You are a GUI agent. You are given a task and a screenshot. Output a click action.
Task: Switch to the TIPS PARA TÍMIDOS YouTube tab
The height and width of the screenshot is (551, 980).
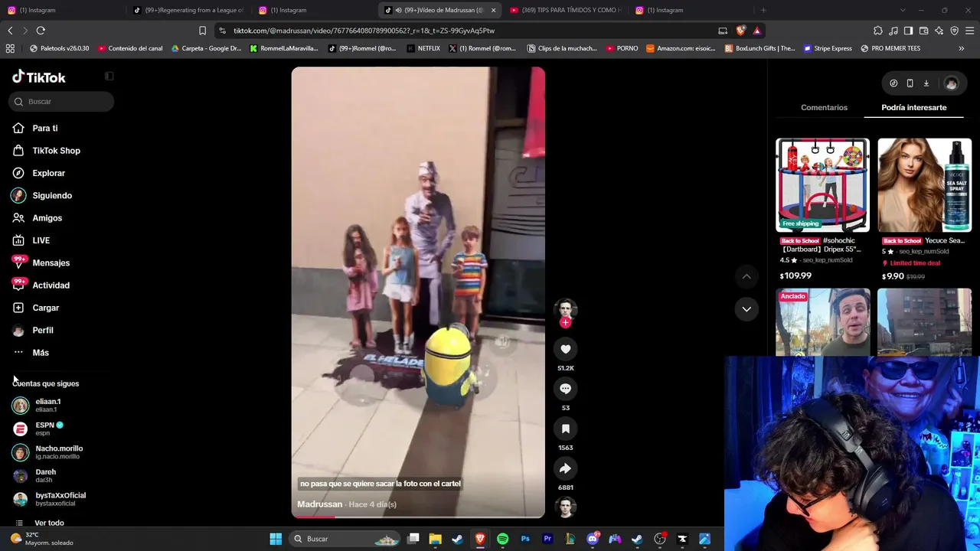[x=565, y=10]
